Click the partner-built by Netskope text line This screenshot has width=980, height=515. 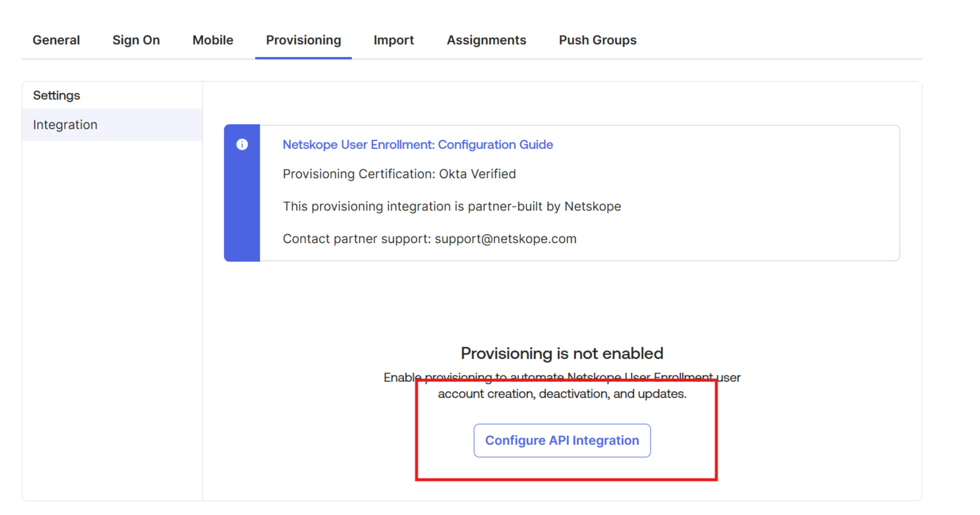pos(452,207)
